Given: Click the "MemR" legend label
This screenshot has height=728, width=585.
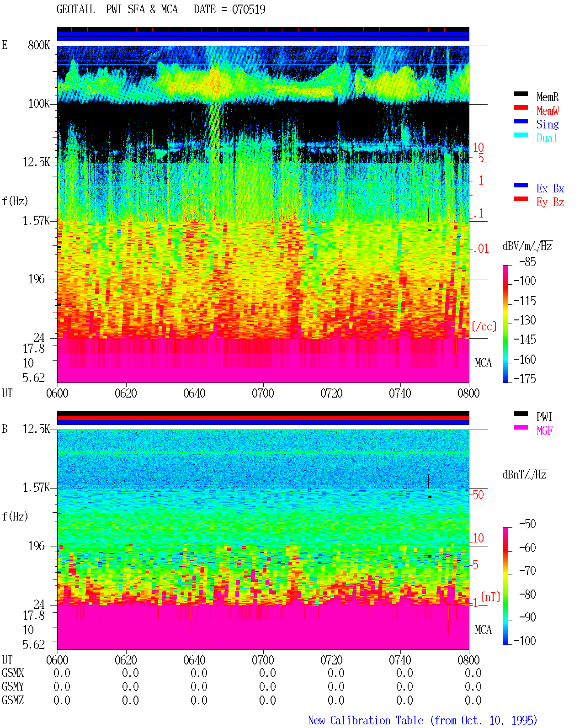Looking at the screenshot, I should [548, 97].
